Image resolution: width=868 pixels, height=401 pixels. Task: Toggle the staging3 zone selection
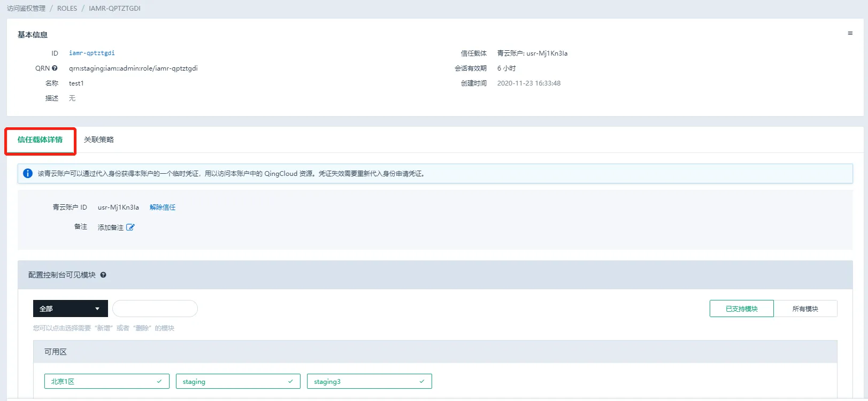coord(369,381)
